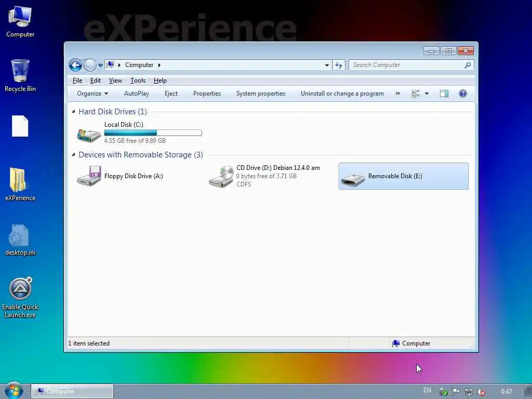Screen dimensions: 532x399
Task: Click the 0 bytes free of 3.71 GB text
Action: pyautogui.click(x=267, y=176)
